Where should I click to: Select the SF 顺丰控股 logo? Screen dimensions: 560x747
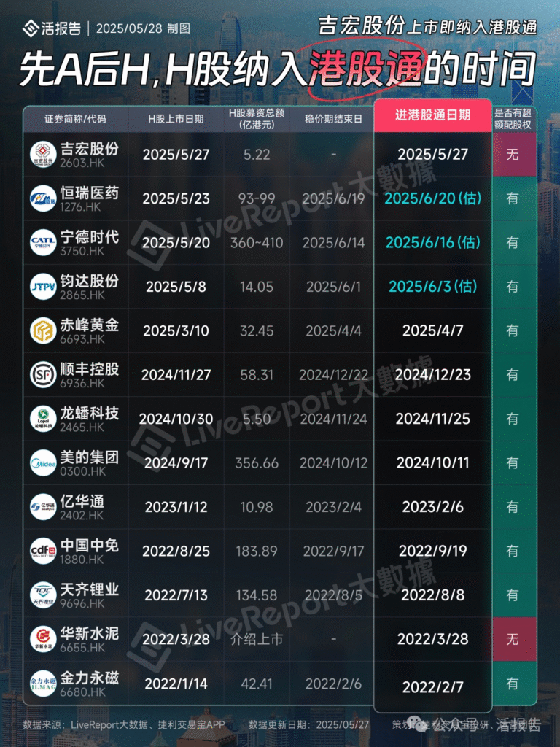43,374
